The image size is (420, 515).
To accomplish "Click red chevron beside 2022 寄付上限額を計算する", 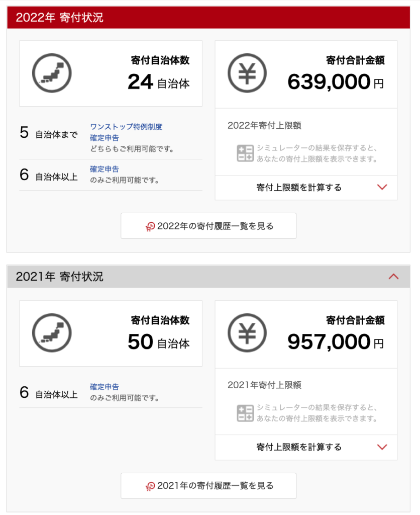I will pos(382,187).
